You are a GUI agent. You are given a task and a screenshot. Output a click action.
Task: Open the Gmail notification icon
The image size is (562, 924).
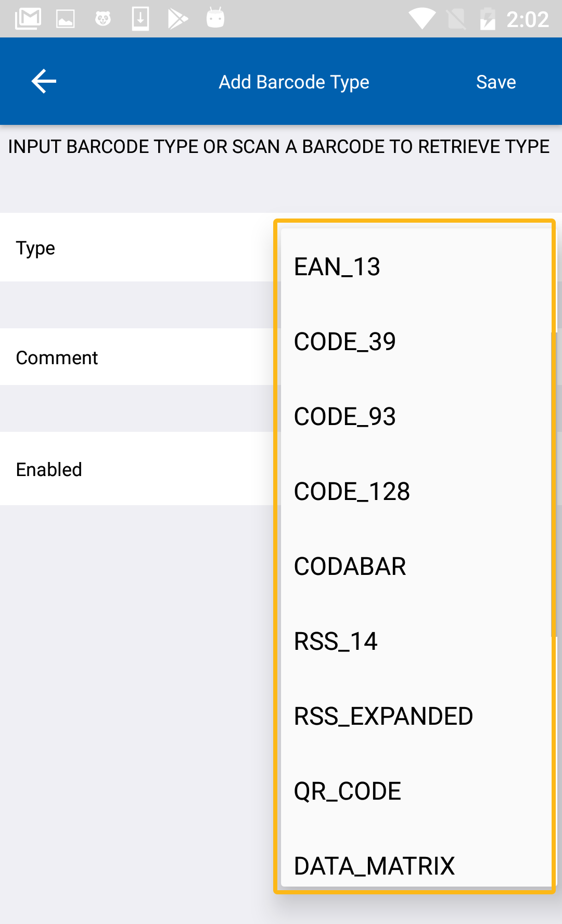(28, 19)
